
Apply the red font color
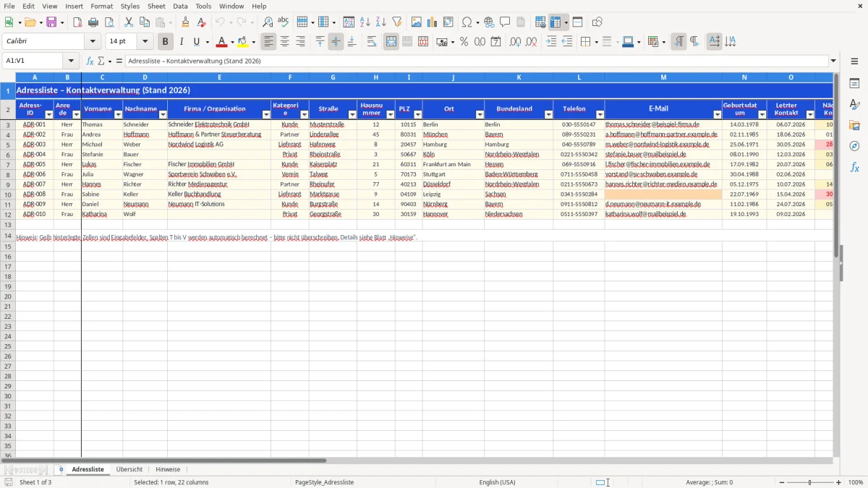pos(221,42)
